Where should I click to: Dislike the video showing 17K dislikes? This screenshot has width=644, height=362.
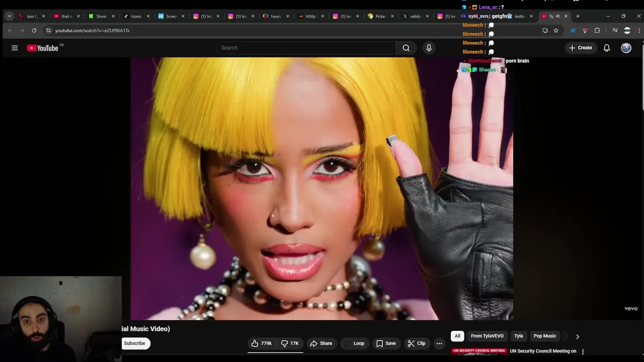tap(290, 343)
